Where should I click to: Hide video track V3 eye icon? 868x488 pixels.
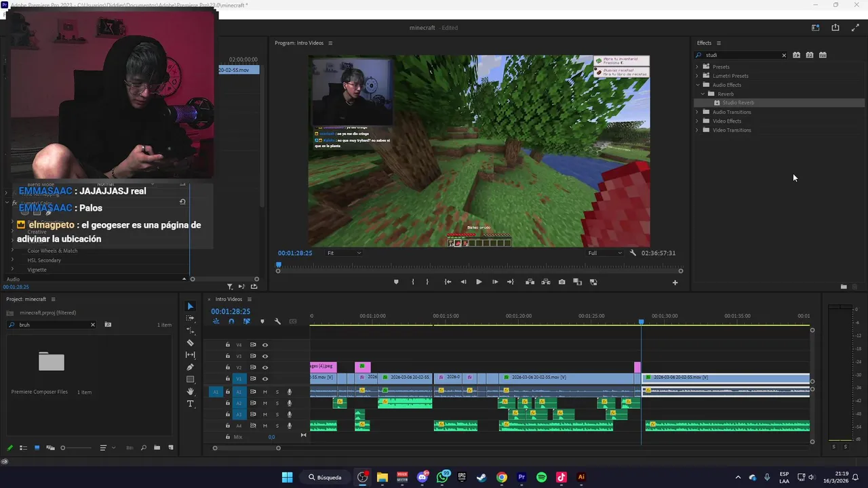tap(265, 357)
